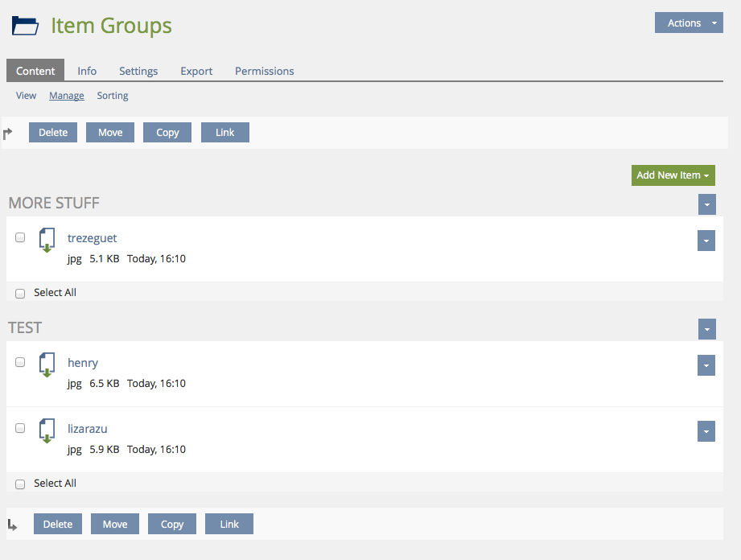Enable Select All in MORE STUFF group
The height and width of the screenshot is (560, 741).
pos(20,294)
